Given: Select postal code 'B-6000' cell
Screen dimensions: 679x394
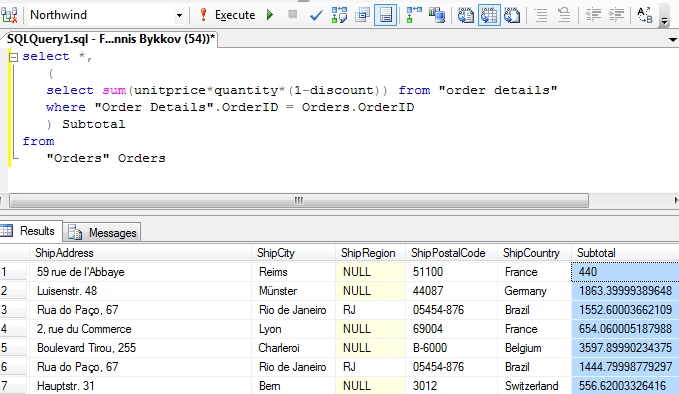Looking at the screenshot, I should click(451, 348).
